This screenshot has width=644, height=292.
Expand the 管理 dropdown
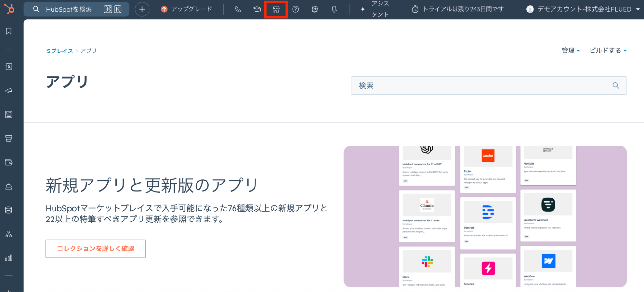pyautogui.click(x=571, y=51)
